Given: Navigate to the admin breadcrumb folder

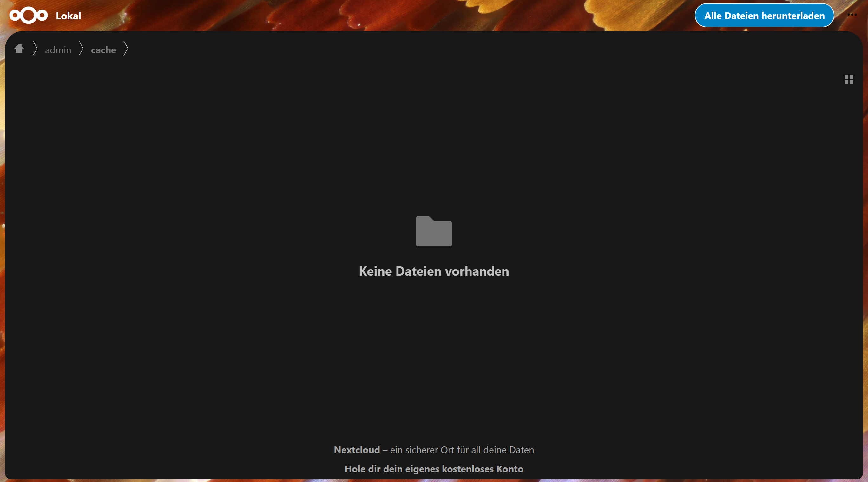Looking at the screenshot, I should click(x=58, y=50).
